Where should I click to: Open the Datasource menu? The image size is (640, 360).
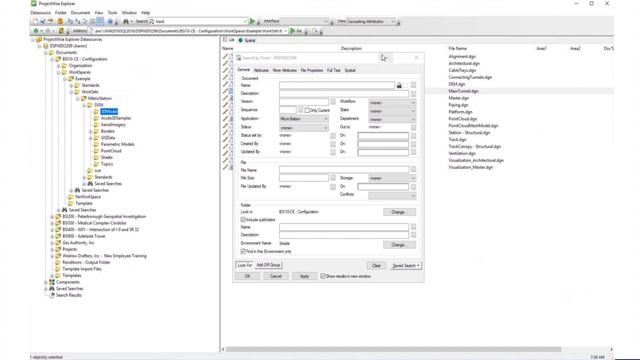(40, 13)
